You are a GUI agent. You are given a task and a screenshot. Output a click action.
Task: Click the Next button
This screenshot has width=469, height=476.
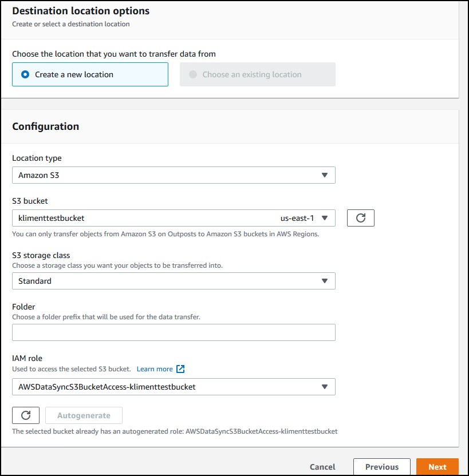click(438, 467)
